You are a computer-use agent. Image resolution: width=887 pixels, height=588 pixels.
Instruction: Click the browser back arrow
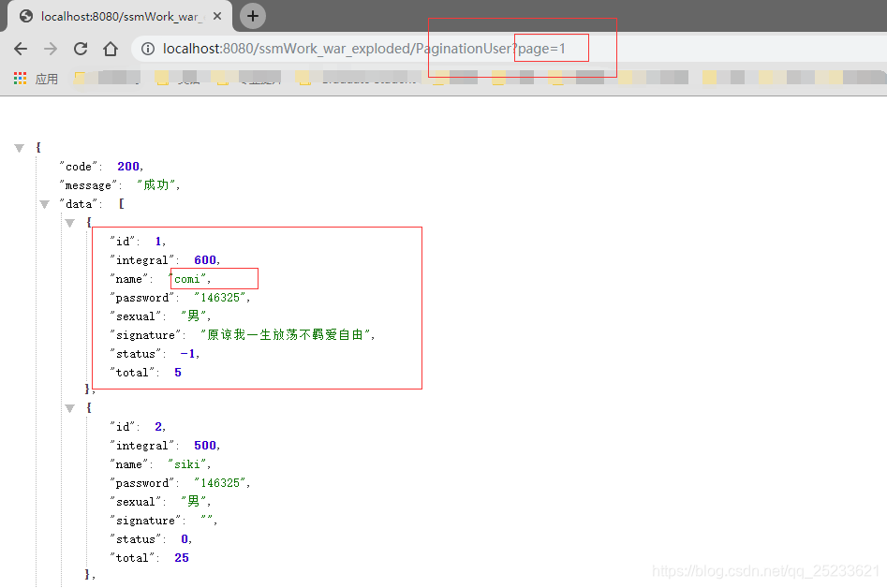[x=21, y=49]
